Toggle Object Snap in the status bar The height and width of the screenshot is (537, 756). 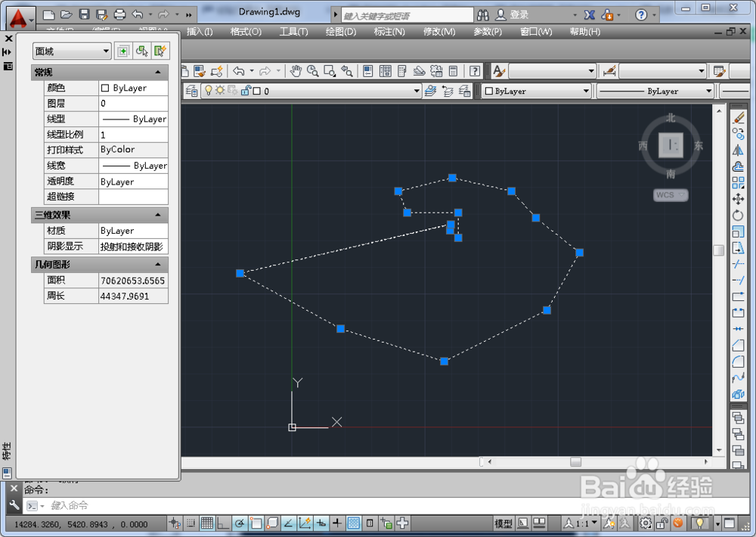(256, 523)
